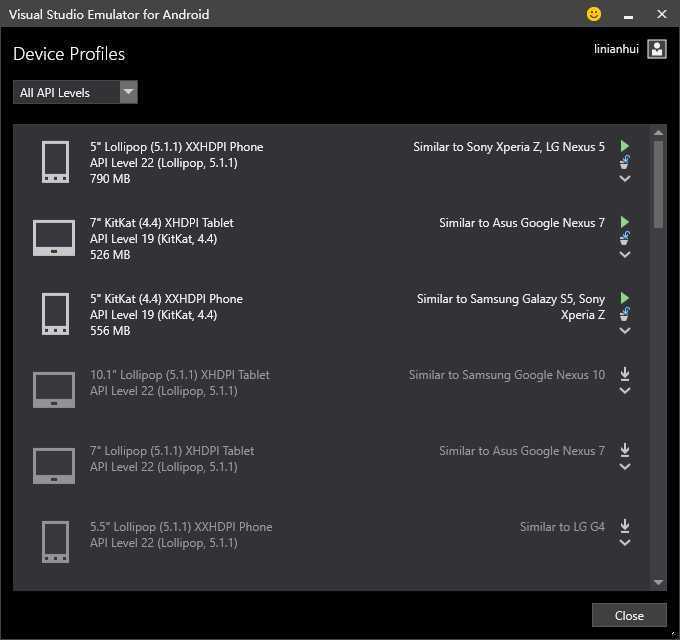
Task: Click the scroll down arrow in device list
Action: point(658,582)
